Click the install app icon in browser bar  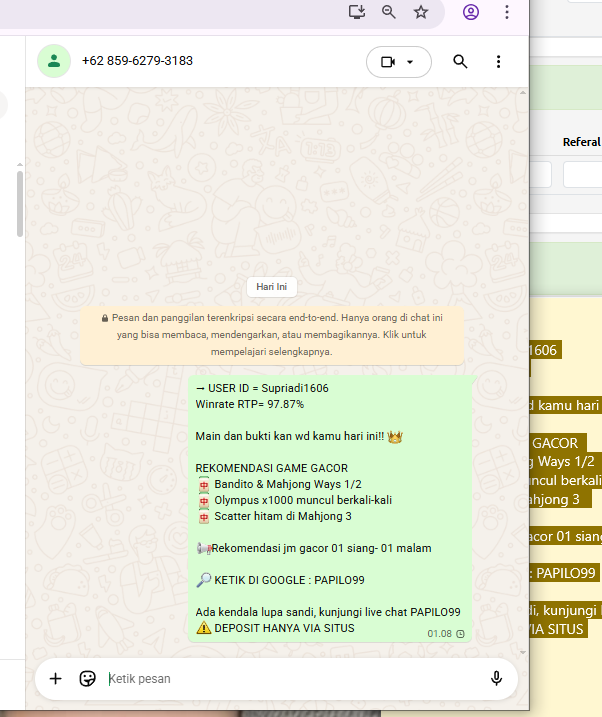[357, 12]
